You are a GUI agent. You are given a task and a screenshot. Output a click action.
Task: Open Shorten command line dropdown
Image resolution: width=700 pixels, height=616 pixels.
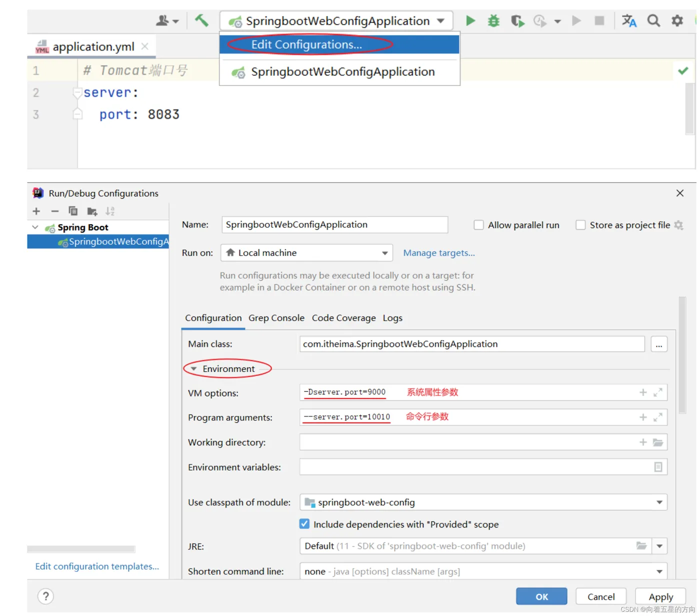pos(483,571)
